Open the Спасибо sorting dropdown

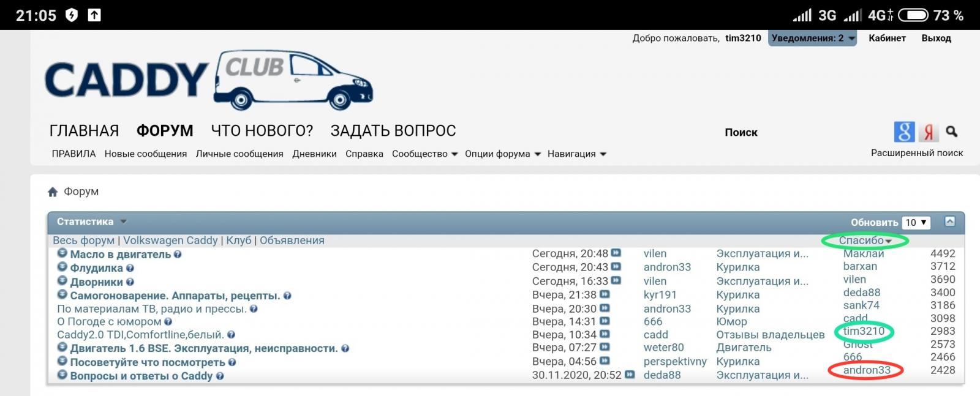pos(865,241)
